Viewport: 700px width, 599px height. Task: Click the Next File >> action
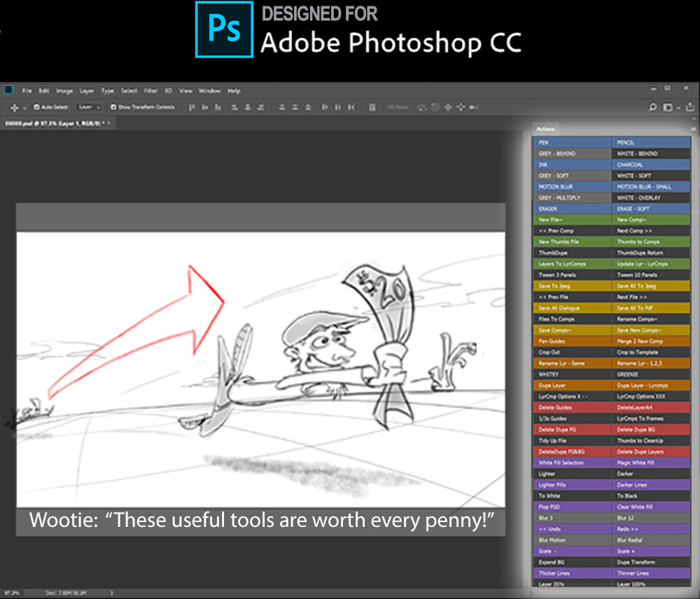pos(651,297)
